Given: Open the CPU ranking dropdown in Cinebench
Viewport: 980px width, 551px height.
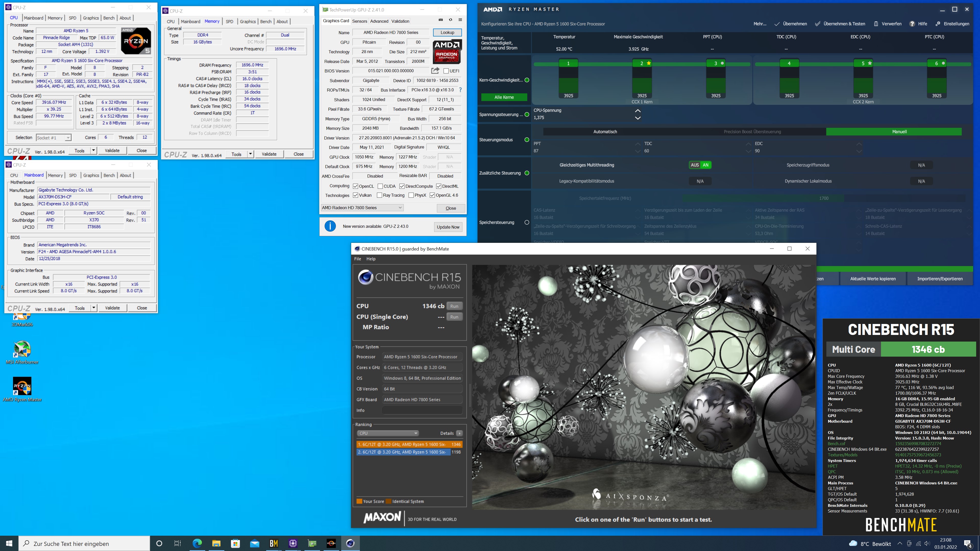Looking at the screenshot, I should (x=388, y=433).
